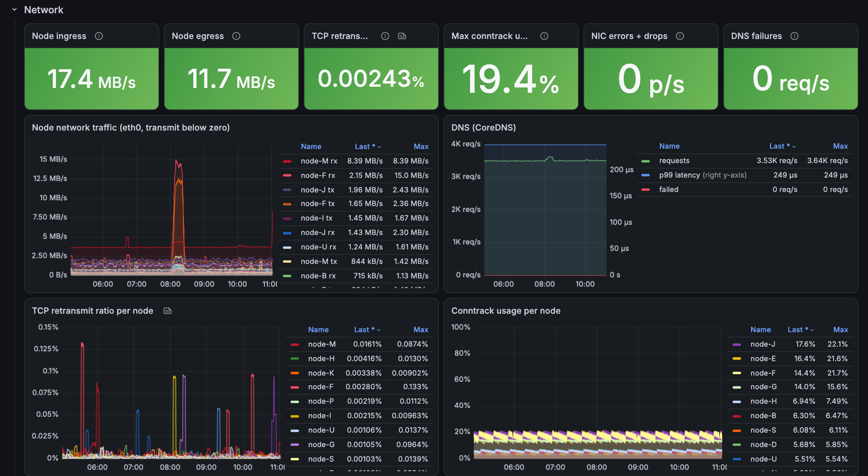Open Conntrack usage per node title menu
Viewport: 868px width, 476px height.
(x=506, y=311)
